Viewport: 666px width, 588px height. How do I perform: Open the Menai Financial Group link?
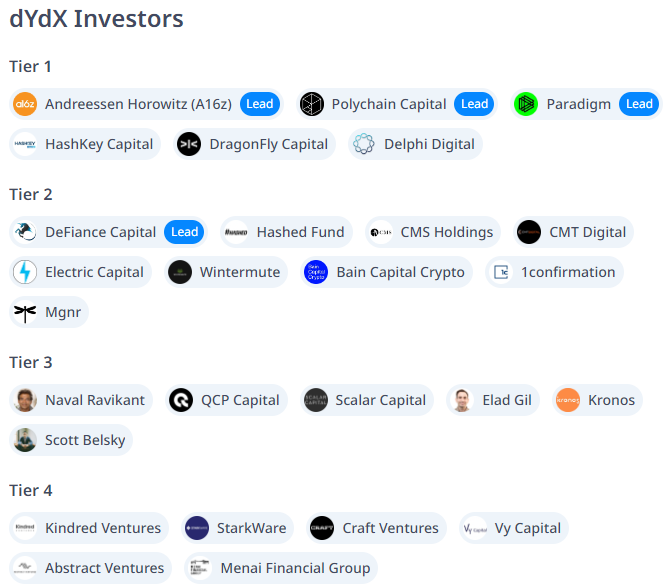click(281, 568)
